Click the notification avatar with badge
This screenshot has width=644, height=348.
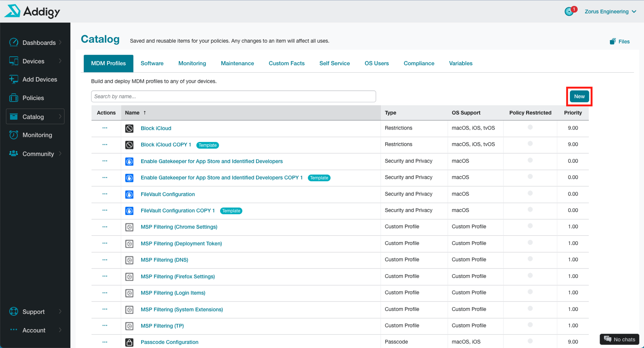tap(569, 11)
